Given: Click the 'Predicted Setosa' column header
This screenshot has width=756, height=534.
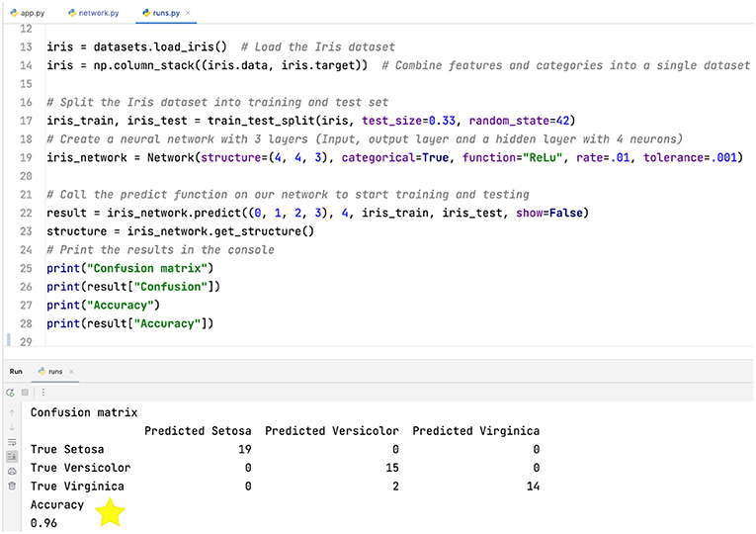Looking at the screenshot, I should 198,431.
